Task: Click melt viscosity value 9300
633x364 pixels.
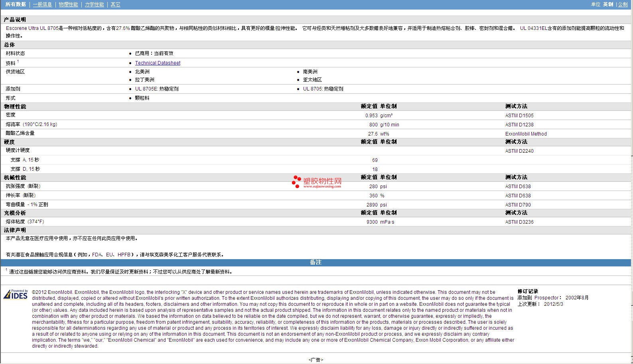Action: (372, 222)
